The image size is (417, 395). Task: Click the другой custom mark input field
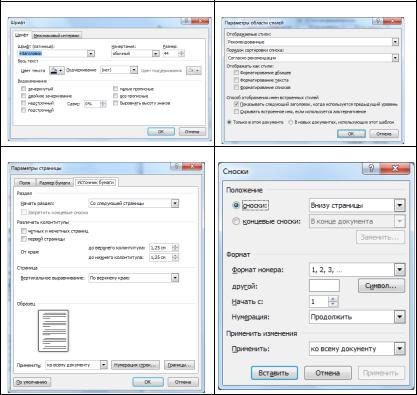[324, 286]
